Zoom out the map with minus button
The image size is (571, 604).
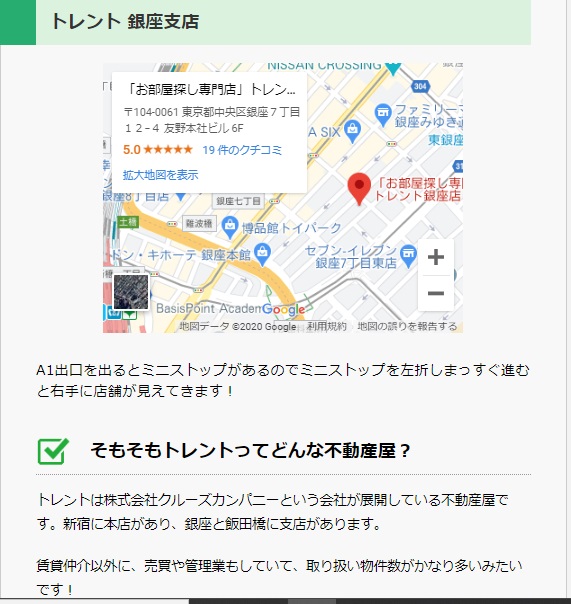(x=436, y=293)
